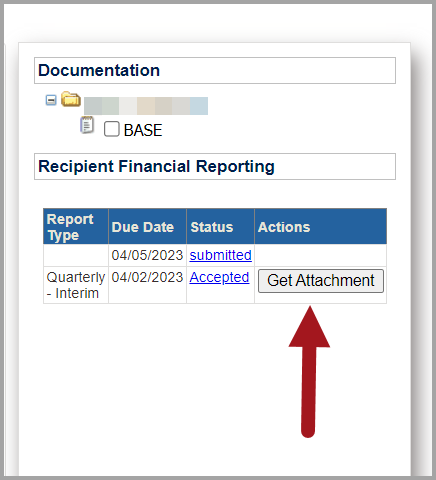Tick the BASE checkbox
Image resolution: width=436 pixels, height=480 pixels.
(x=111, y=129)
